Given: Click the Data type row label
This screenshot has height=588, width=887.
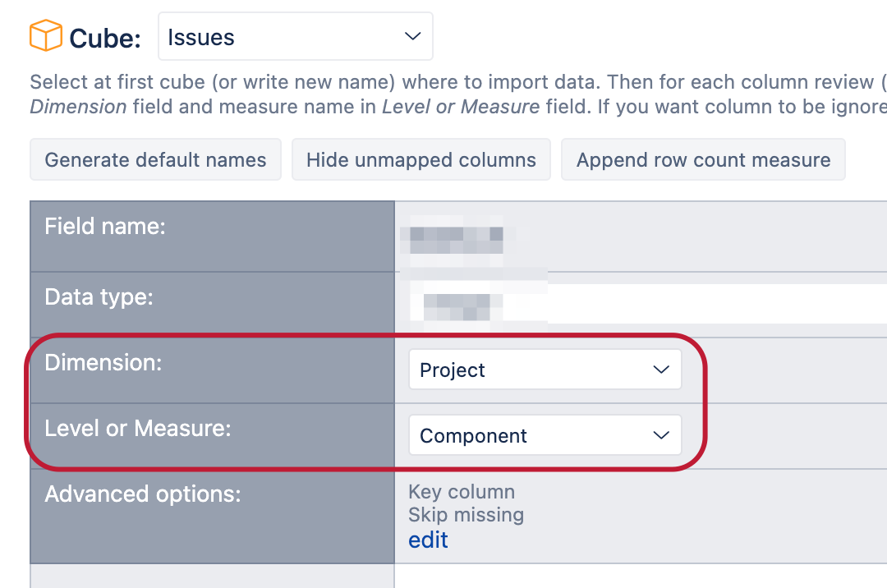Looking at the screenshot, I should 99,296.
